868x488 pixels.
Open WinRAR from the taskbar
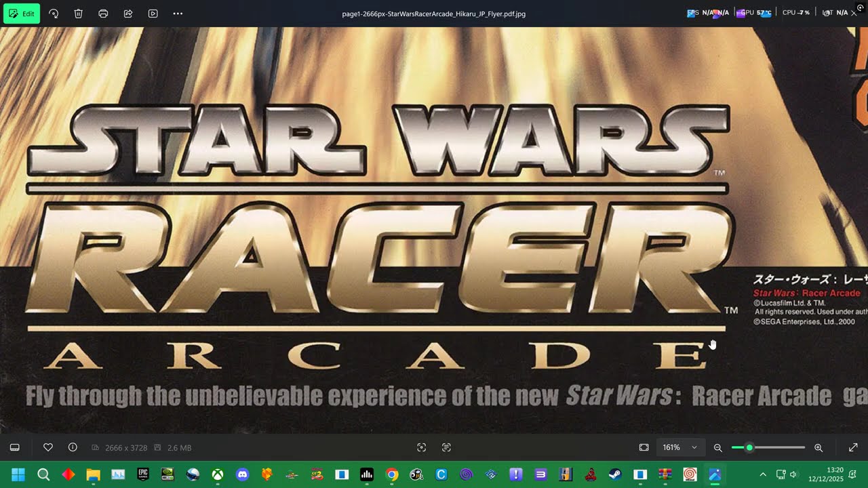665,474
